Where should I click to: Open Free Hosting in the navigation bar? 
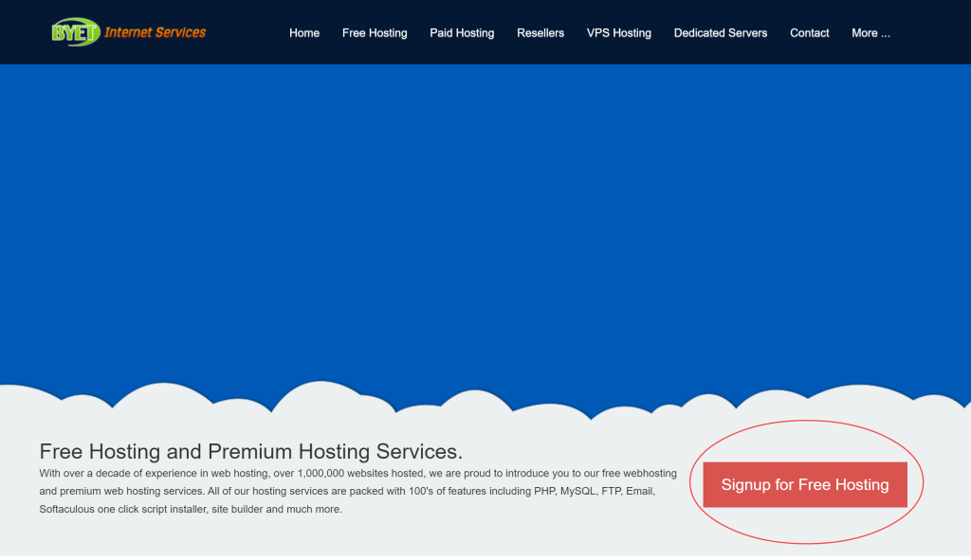click(375, 33)
